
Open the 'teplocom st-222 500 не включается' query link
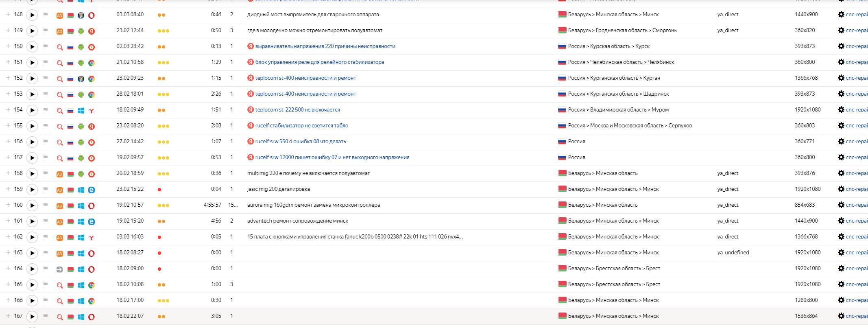tap(297, 110)
